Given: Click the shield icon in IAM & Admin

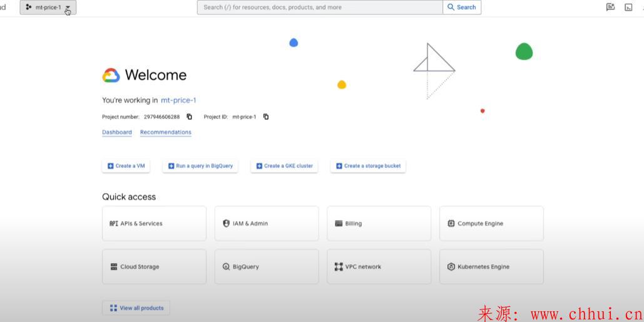Looking at the screenshot, I should 226,223.
